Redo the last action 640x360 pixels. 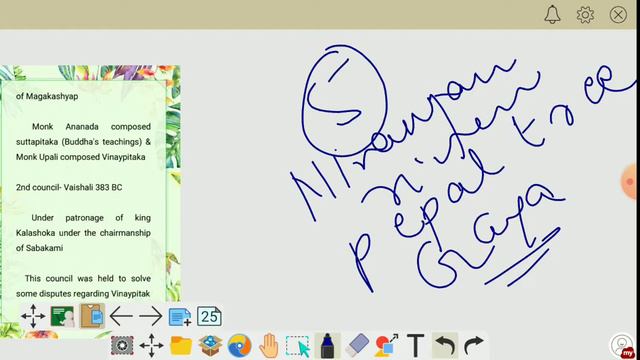point(474,346)
